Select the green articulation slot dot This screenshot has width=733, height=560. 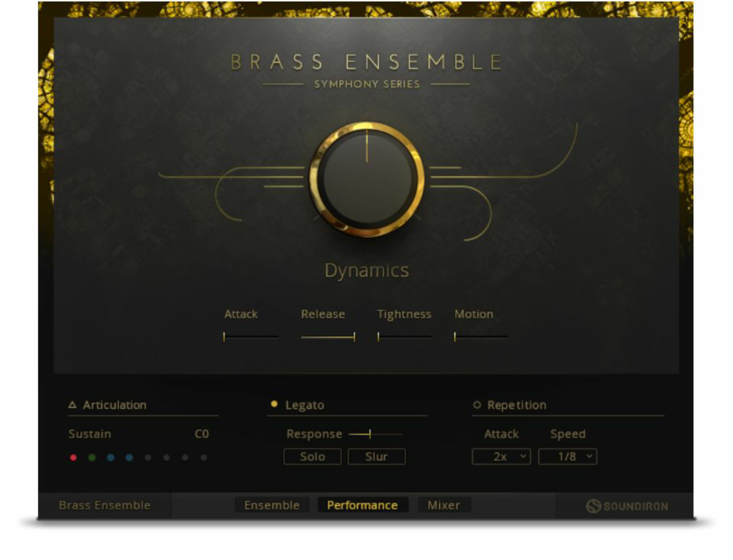click(x=92, y=458)
